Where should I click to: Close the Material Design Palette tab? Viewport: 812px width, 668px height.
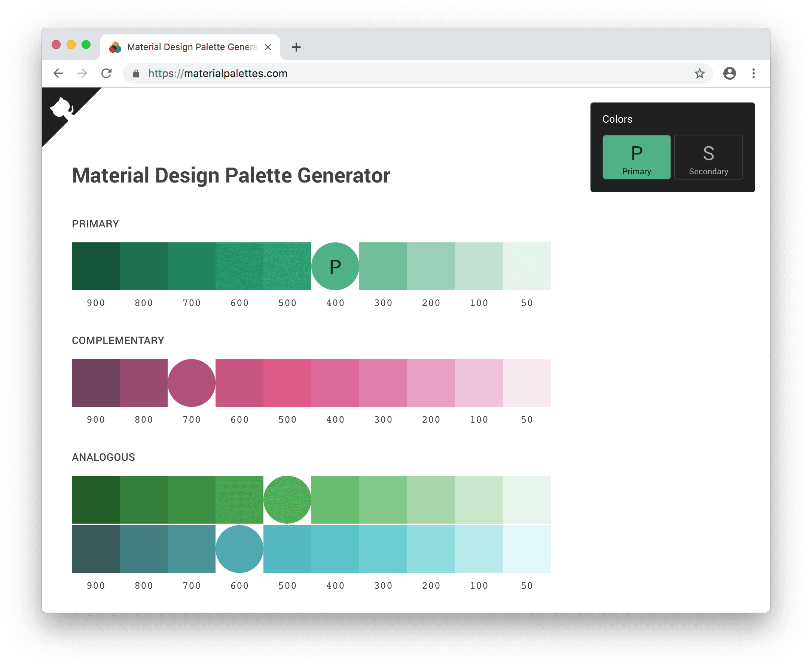click(268, 48)
